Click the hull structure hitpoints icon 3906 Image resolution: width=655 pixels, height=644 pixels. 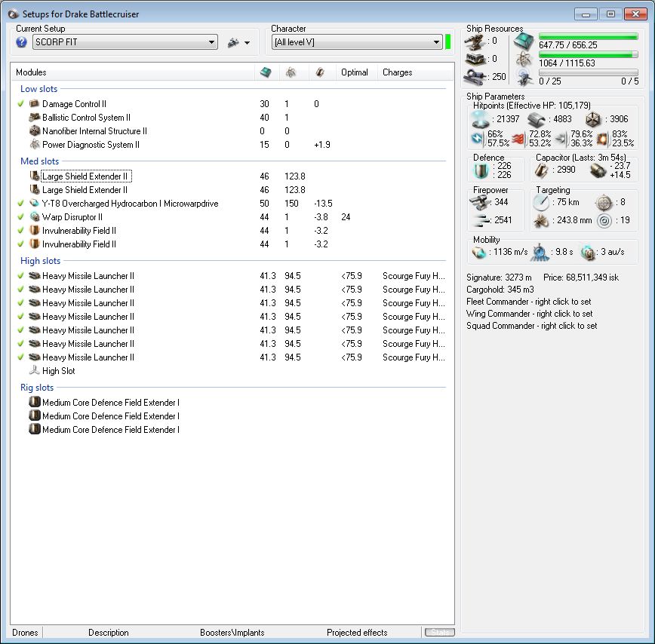[592, 120]
